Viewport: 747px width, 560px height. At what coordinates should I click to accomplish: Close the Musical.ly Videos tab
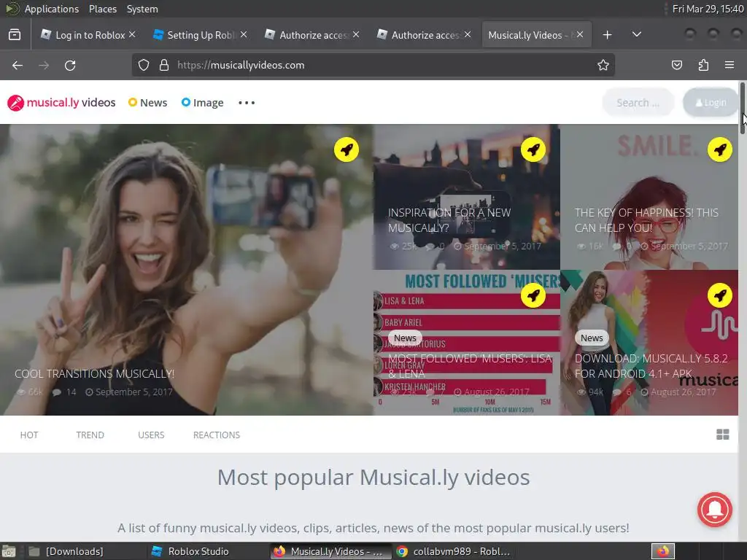(x=580, y=35)
